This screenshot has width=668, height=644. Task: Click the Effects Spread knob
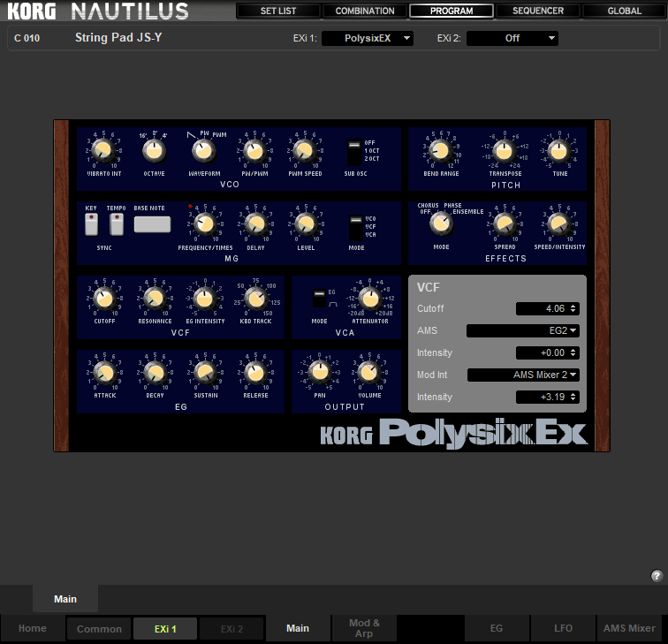click(505, 224)
